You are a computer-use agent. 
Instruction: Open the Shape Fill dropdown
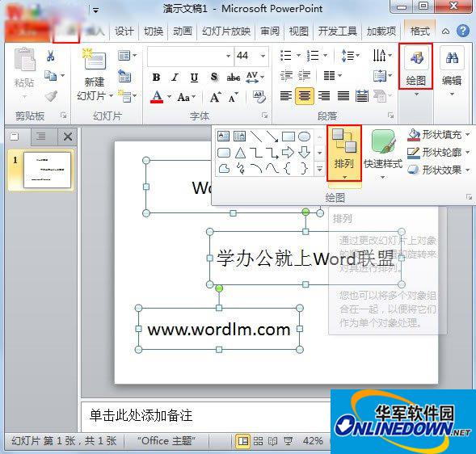tap(438, 134)
